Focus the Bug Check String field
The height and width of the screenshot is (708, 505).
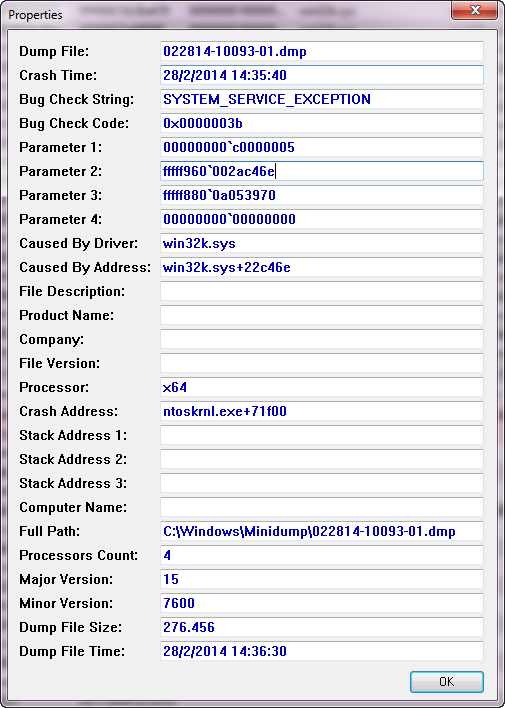[322, 99]
